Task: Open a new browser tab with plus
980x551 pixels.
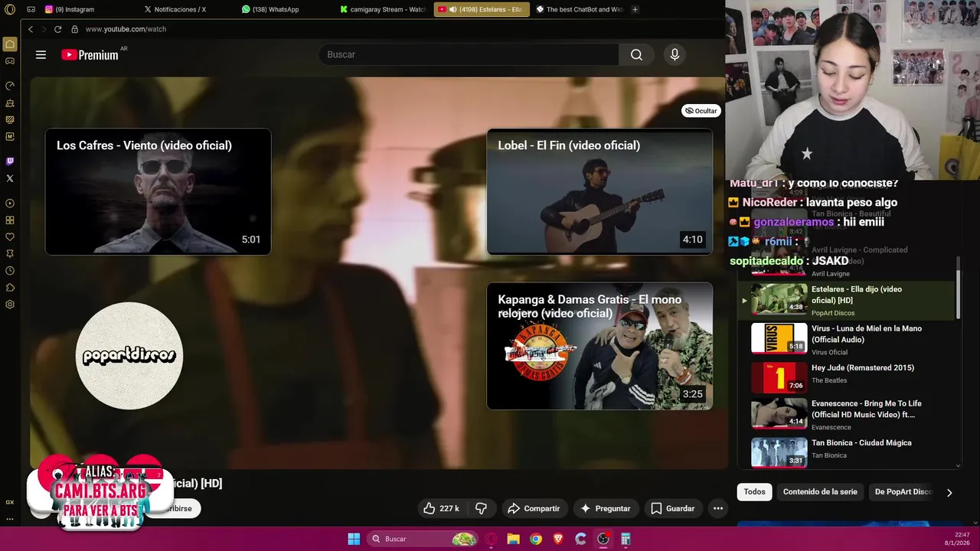Action: pyautogui.click(x=635, y=9)
